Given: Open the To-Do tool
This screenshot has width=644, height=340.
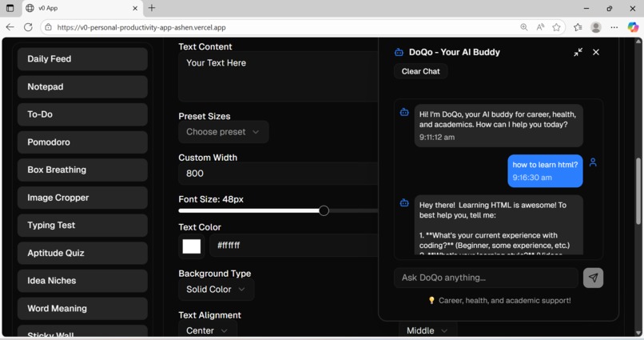Looking at the screenshot, I should pos(82,114).
